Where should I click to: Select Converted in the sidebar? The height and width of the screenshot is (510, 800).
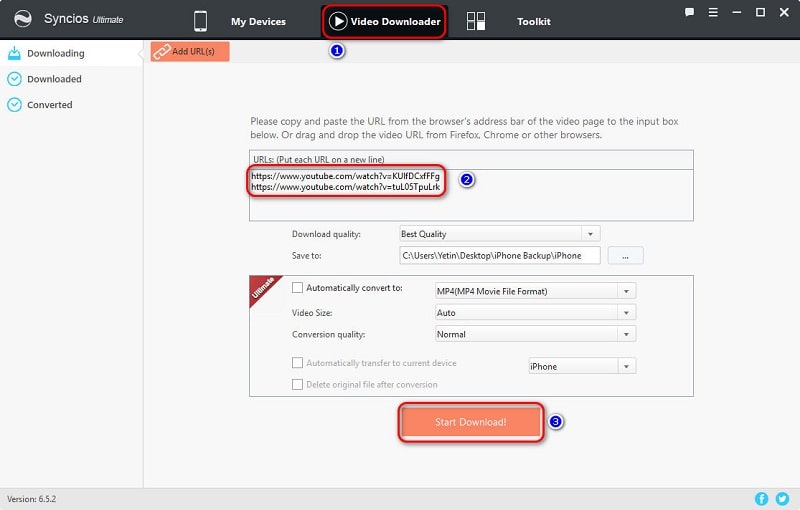pyautogui.click(x=71, y=105)
